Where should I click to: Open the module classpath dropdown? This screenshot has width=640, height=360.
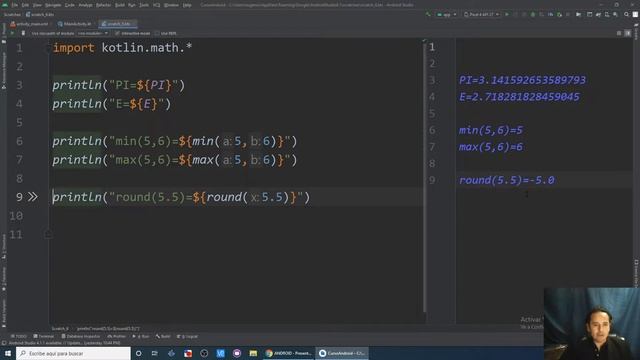click(93, 33)
